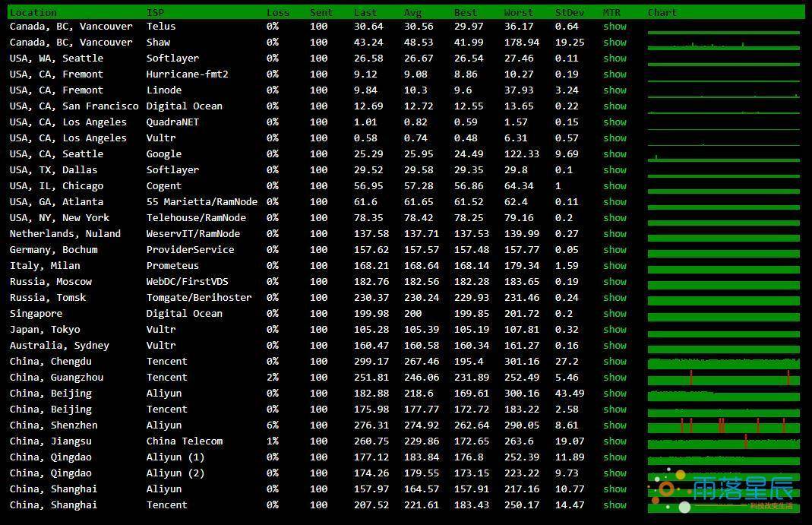Image resolution: width=812 pixels, height=525 pixels.
Task: Click location 'Germany, Bochum'
Action: 53,249
